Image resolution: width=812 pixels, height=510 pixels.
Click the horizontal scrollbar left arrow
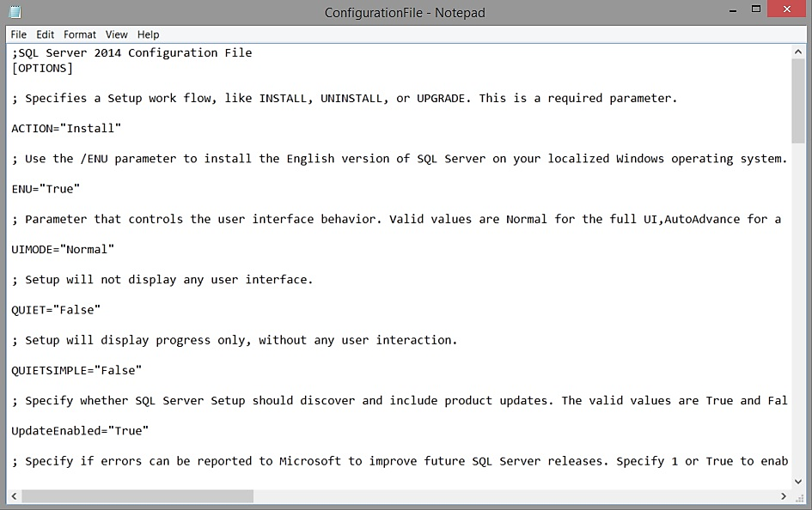pos(14,496)
